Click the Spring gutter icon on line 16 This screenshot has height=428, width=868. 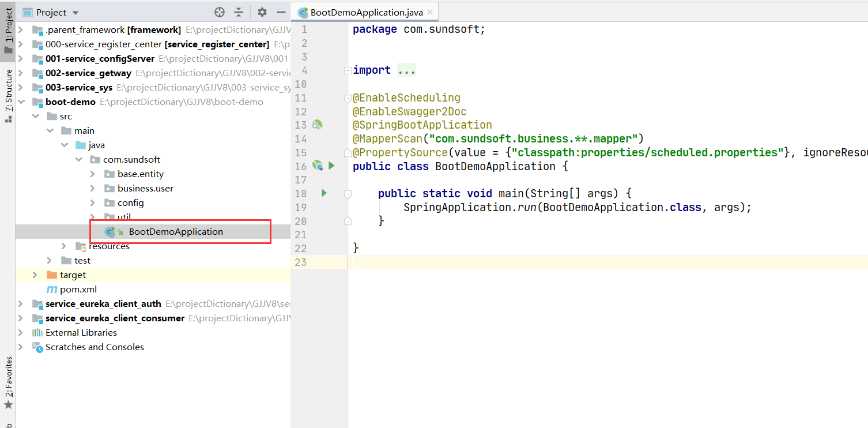[x=317, y=166]
